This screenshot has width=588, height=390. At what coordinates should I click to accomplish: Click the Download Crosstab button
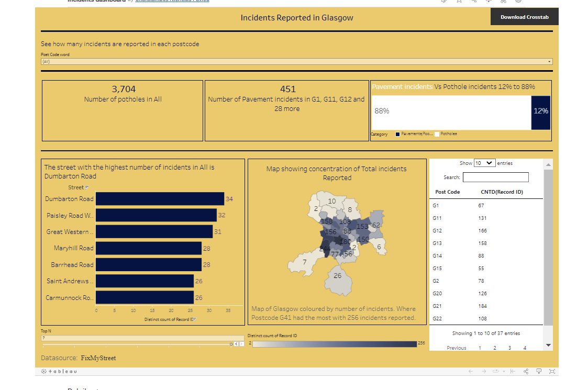[x=524, y=17]
